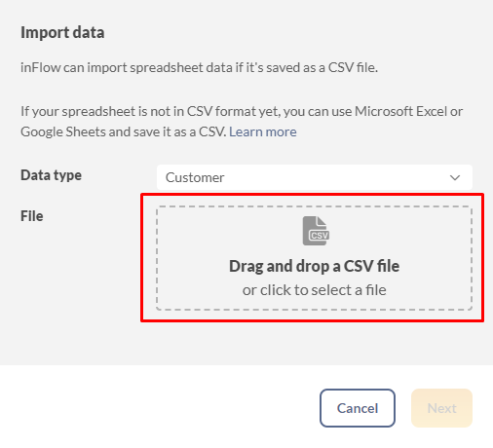Click 'or click to select a file'
This screenshot has height=448, width=493.
pyautogui.click(x=314, y=290)
